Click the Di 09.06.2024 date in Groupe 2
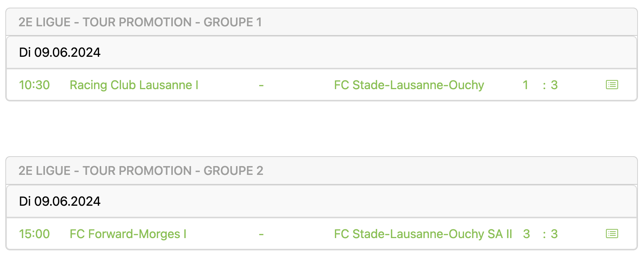Screen dimensions: 644x256 click(x=60, y=201)
